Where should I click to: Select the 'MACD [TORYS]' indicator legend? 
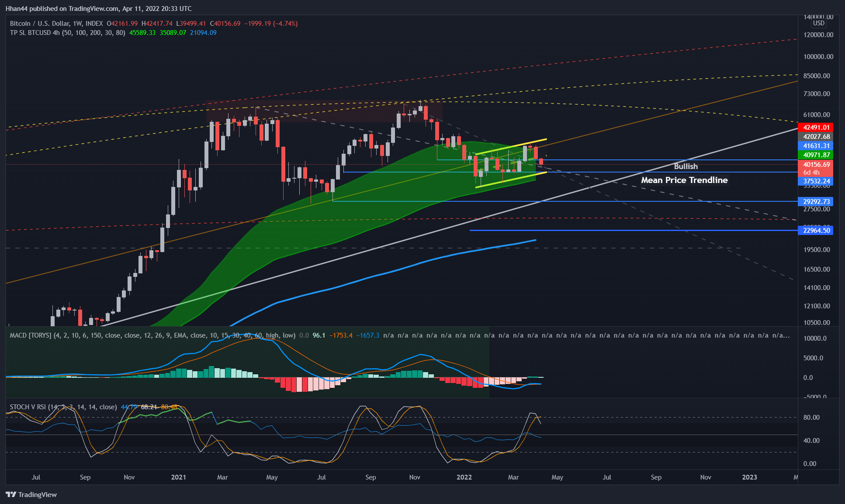coord(152,335)
